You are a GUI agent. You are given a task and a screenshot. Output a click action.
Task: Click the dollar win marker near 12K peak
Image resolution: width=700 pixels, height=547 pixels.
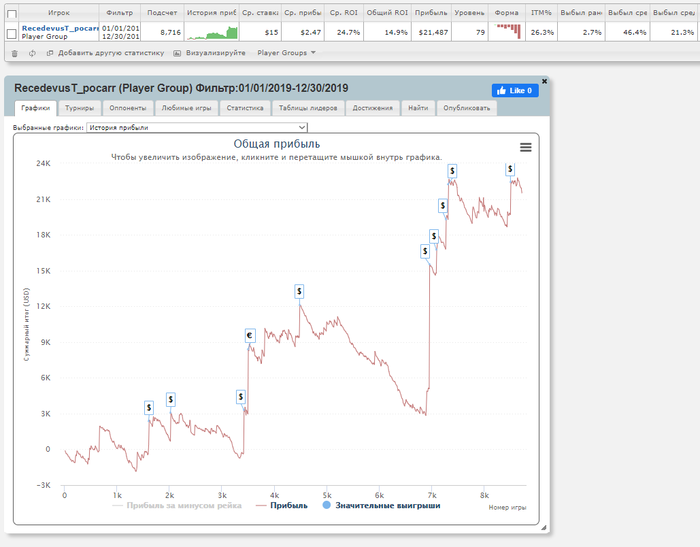coord(299,292)
